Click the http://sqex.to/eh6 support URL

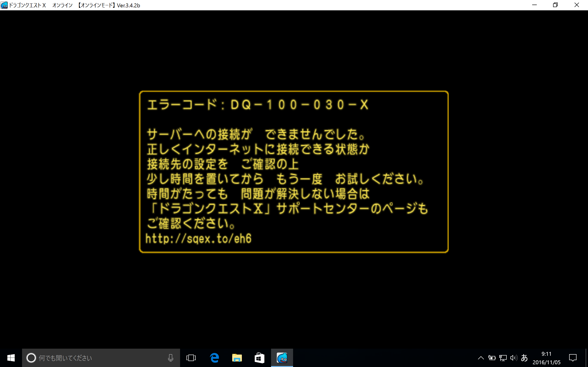click(x=198, y=239)
